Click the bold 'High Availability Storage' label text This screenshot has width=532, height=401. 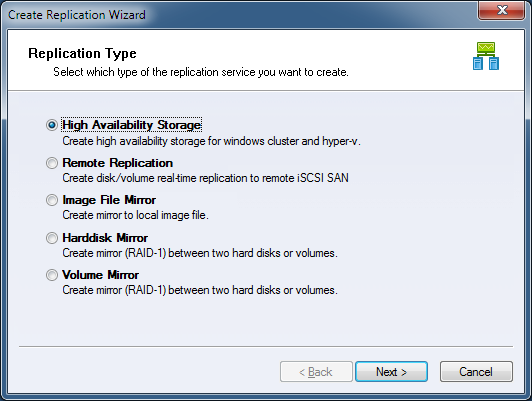(132, 125)
